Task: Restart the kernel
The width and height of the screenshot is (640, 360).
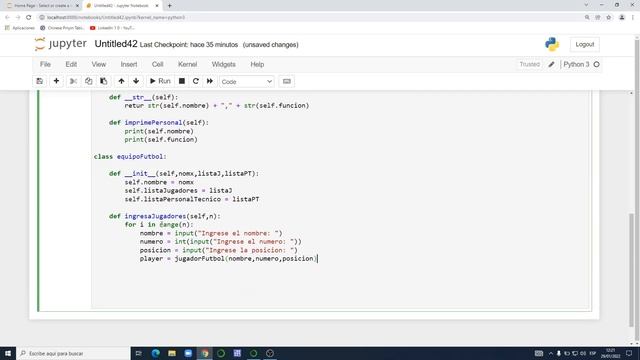Action: coord(196,81)
